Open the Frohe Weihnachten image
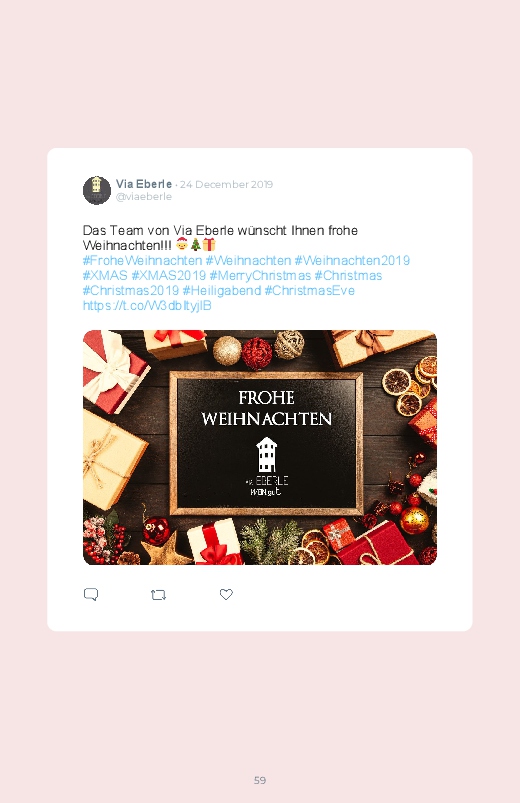The height and width of the screenshot is (803, 520). point(260,448)
